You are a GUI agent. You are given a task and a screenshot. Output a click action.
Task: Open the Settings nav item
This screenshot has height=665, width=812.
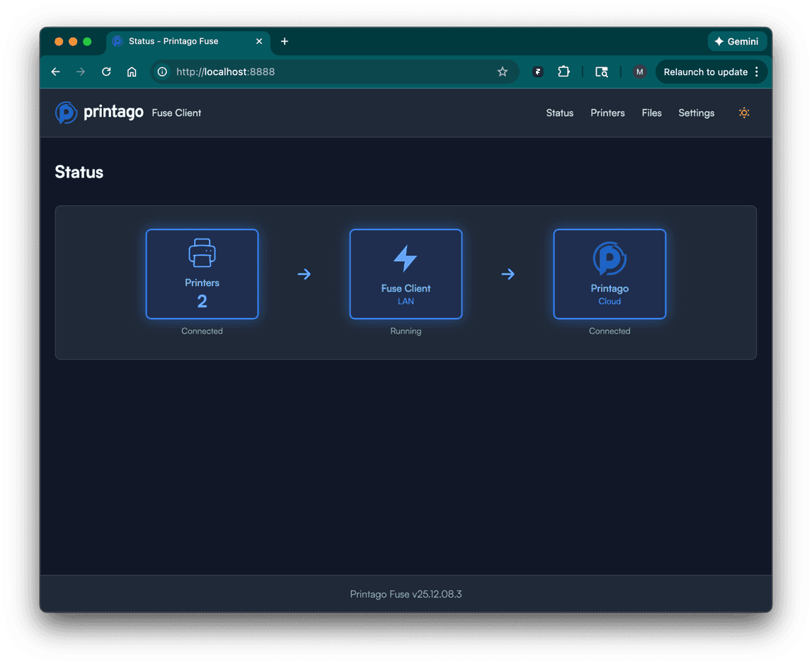point(696,113)
